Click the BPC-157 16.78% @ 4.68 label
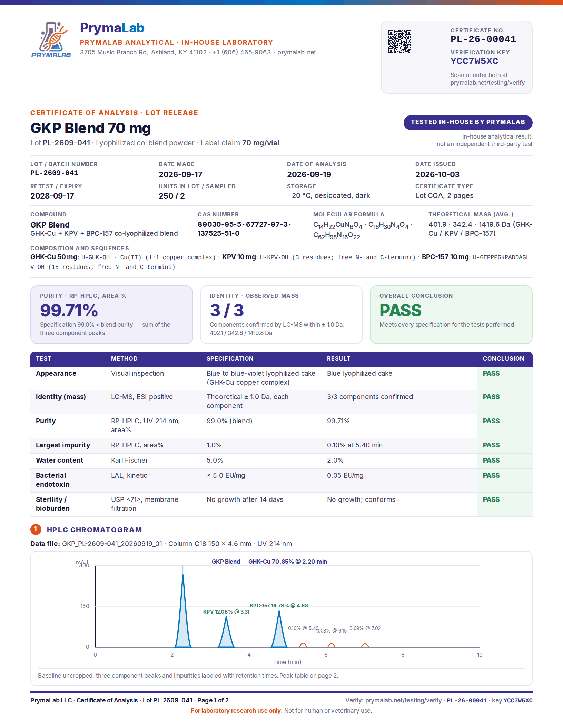563x728 pixels. tap(279, 606)
